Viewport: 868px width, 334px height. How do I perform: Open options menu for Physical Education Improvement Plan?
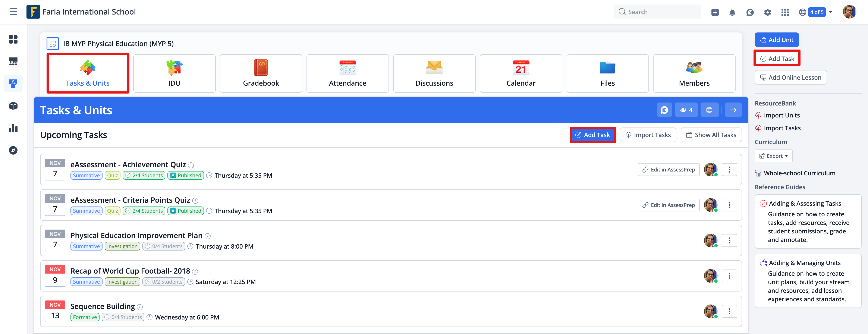pos(729,241)
